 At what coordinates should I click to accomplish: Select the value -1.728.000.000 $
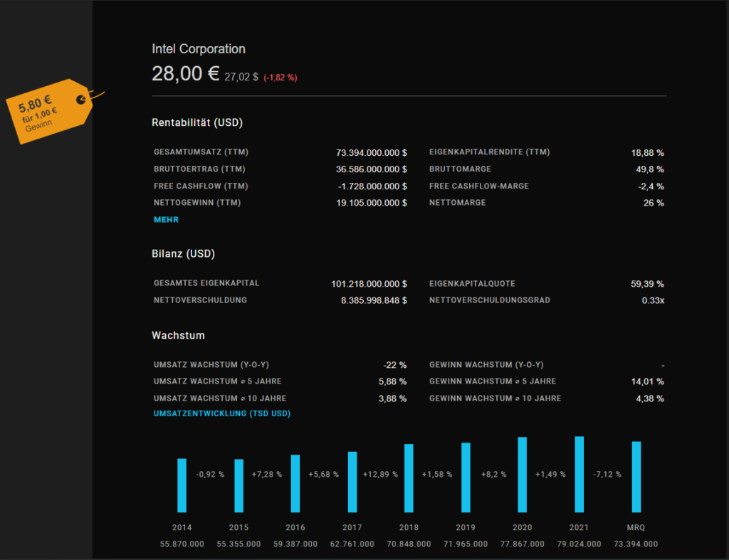(372, 186)
